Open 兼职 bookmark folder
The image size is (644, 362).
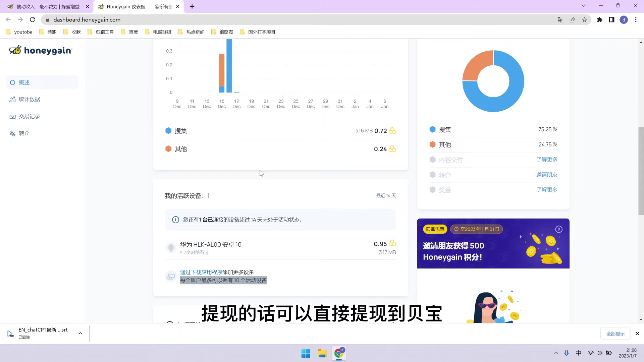(x=48, y=32)
